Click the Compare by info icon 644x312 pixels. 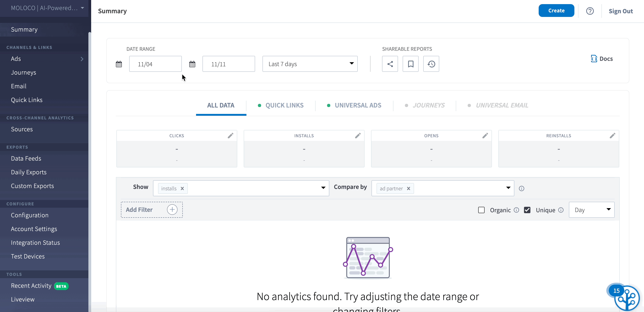[521, 188]
